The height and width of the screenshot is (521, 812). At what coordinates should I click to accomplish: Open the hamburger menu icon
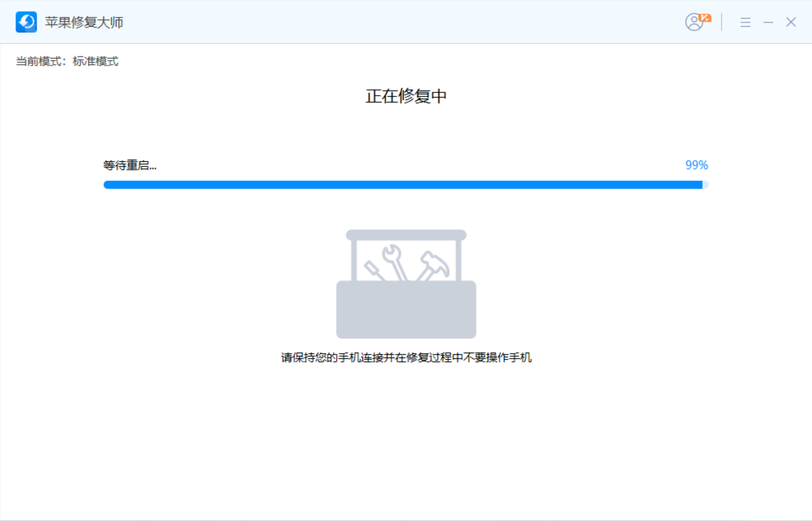[745, 22]
